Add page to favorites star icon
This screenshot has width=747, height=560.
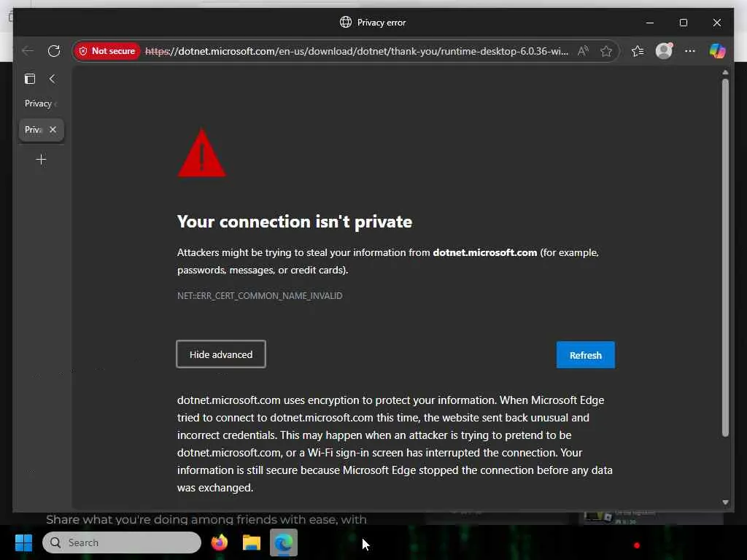click(x=606, y=51)
